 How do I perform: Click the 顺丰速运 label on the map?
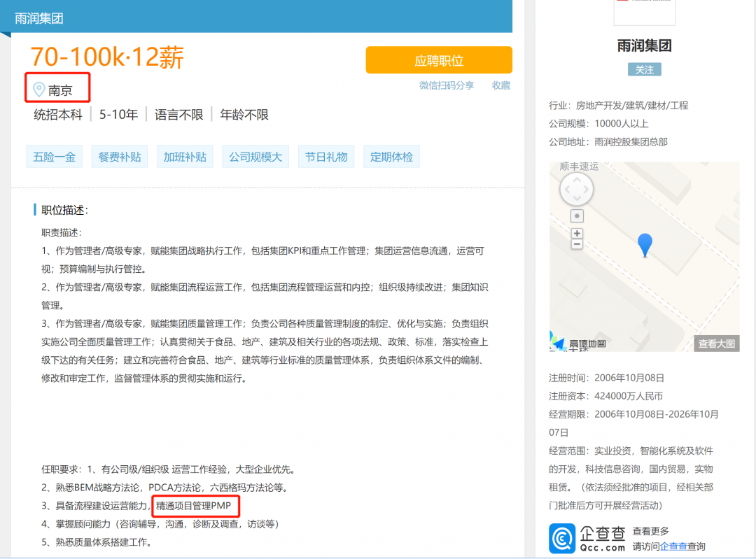click(x=579, y=167)
